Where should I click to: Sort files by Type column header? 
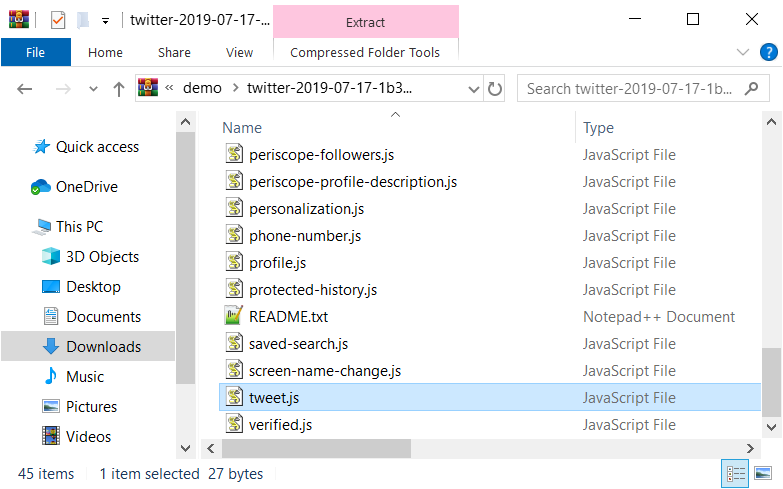598,128
